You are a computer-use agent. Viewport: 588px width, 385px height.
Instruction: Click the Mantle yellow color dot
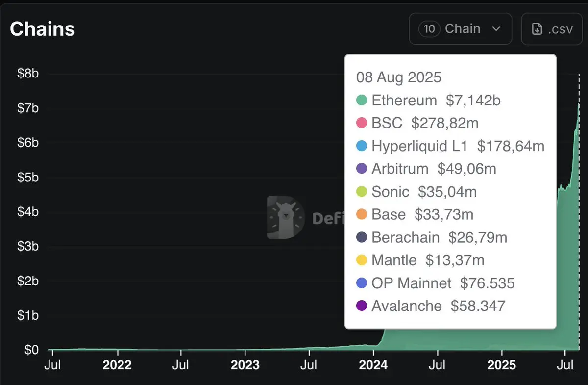coord(362,260)
